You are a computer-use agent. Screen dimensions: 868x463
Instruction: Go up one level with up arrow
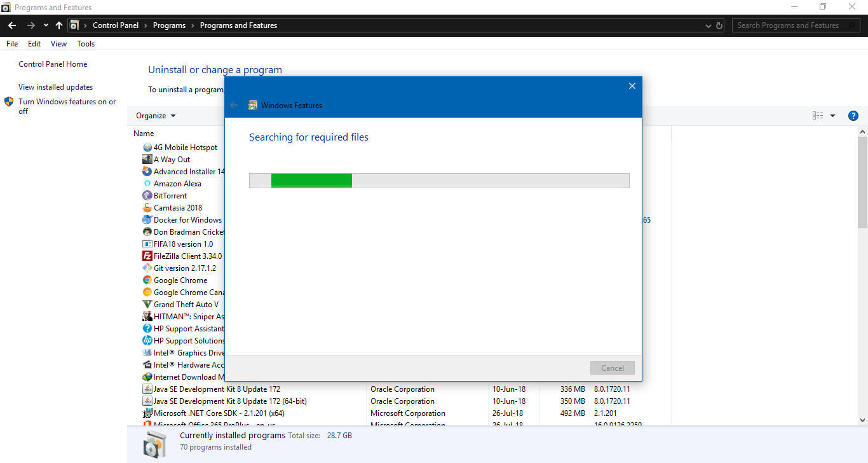coord(59,25)
